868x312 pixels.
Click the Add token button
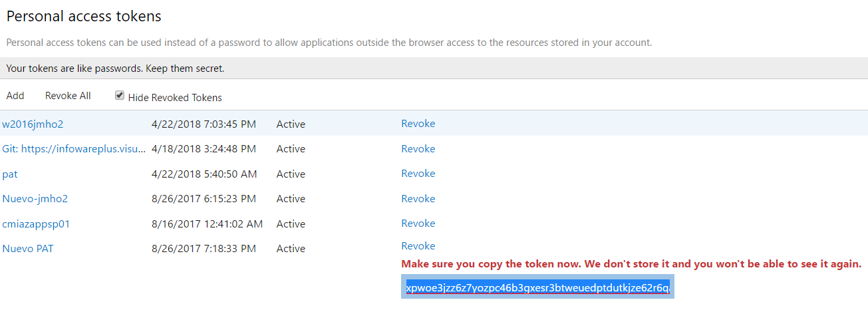(15, 96)
